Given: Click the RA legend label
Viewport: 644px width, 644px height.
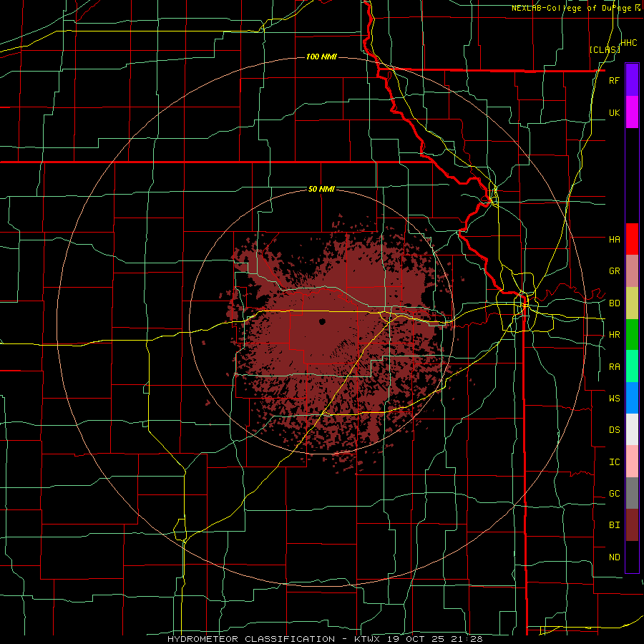Looking at the screenshot, I should [614, 367].
